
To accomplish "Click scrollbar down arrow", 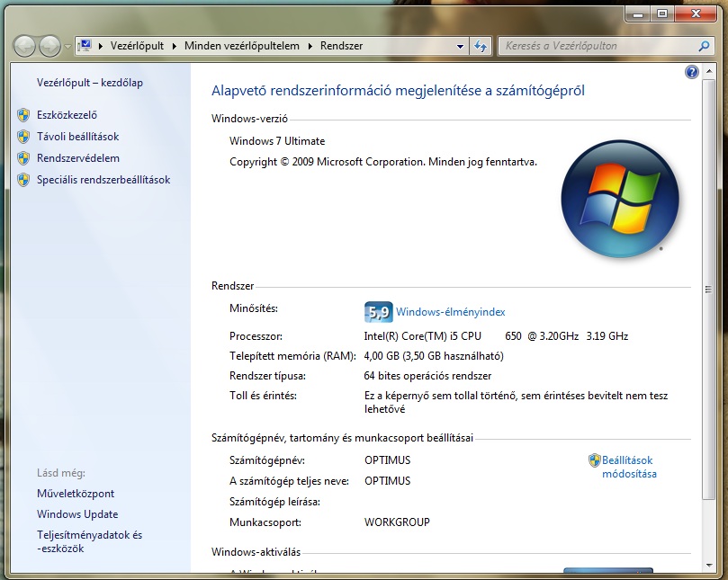I will (709, 565).
